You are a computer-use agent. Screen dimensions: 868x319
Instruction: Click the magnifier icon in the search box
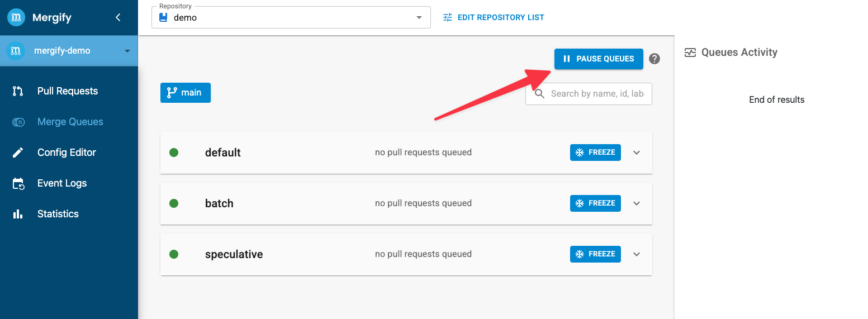(x=539, y=94)
